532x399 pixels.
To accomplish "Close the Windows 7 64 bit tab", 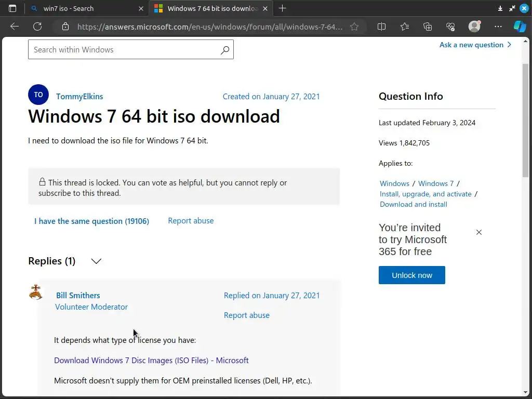I will coord(265,8).
